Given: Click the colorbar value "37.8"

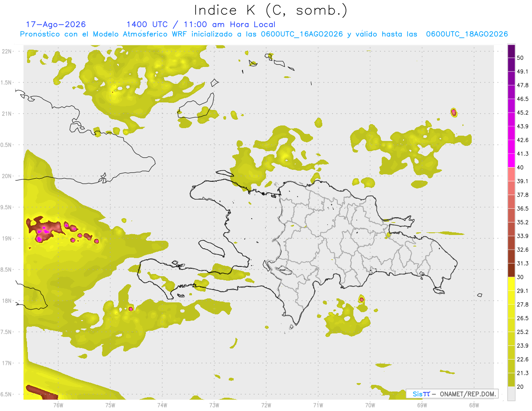Looking at the screenshot, I should (523, 195).
